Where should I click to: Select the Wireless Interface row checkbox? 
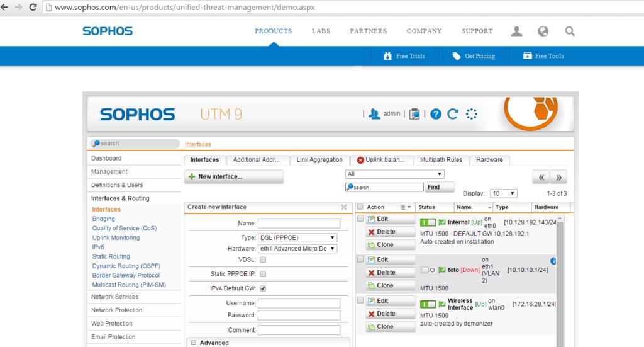(x=360, y=300)
